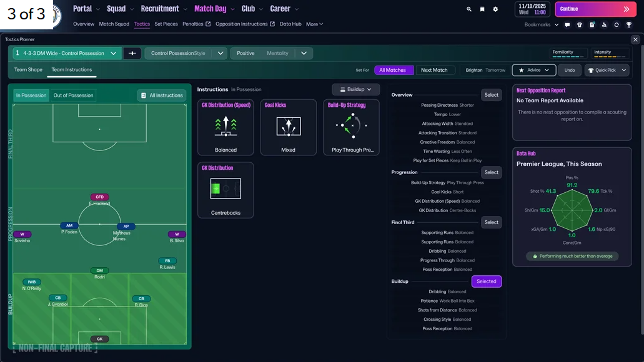The image size is (644, 362).
Task: Expand the More menu in sub-navigation
Action: click(314, 24)
